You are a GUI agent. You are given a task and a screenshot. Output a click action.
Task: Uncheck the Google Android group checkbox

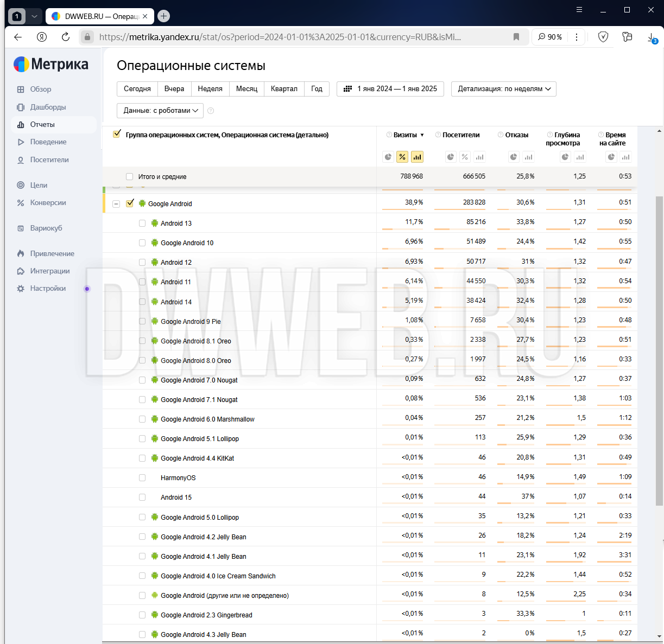click(x=130, y=203)
